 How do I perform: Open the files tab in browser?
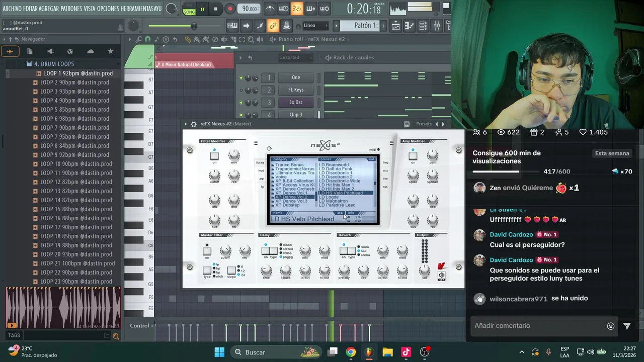(30, 51)
